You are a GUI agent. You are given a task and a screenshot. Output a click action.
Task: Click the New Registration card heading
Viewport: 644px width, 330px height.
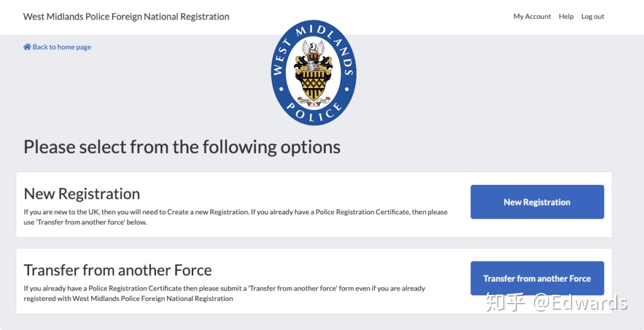82,194
